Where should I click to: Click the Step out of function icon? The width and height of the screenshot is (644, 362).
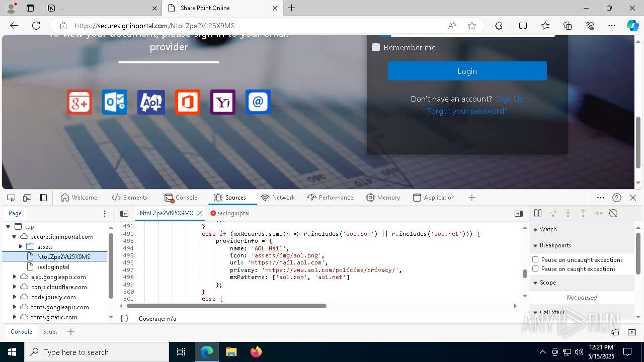point(583,213)
